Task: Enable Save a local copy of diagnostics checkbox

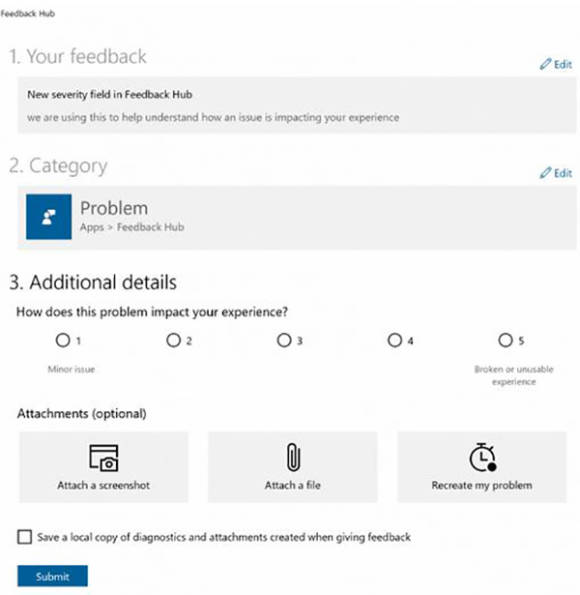Action: click(x=25, y=537)
